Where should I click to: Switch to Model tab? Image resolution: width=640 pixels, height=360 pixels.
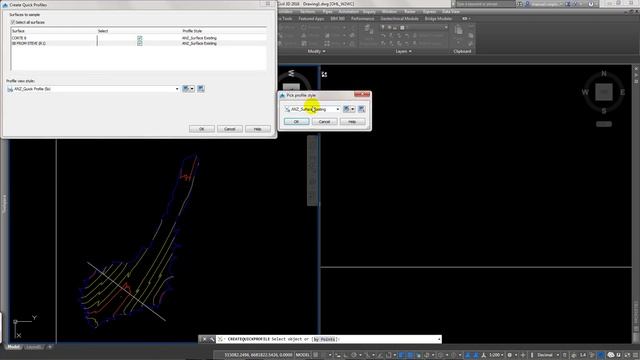[x=13, y=347]
